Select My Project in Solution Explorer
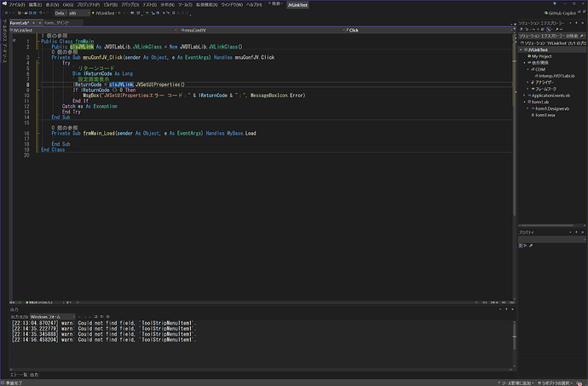Image resolution: width=588 pixels, height=386 pixels. [541, 56]
